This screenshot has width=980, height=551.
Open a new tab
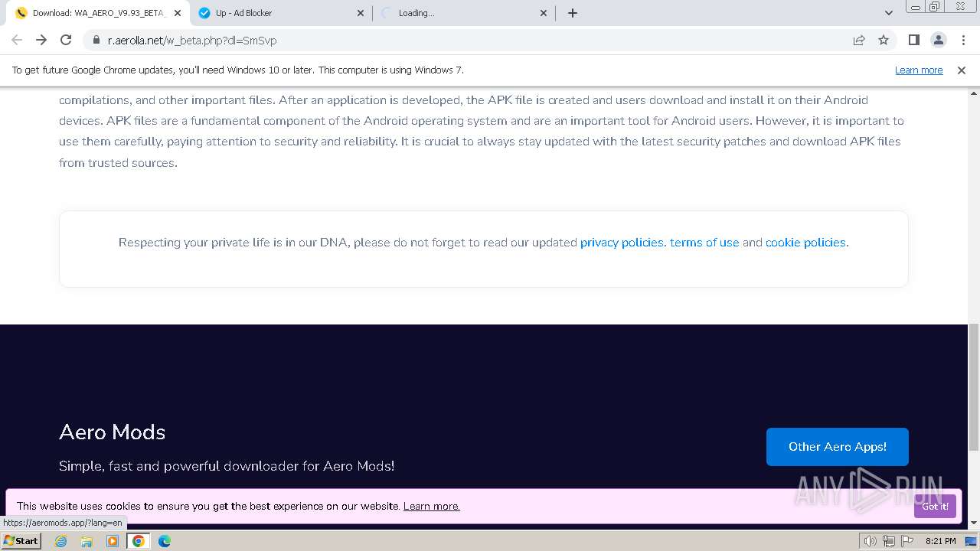573,12
